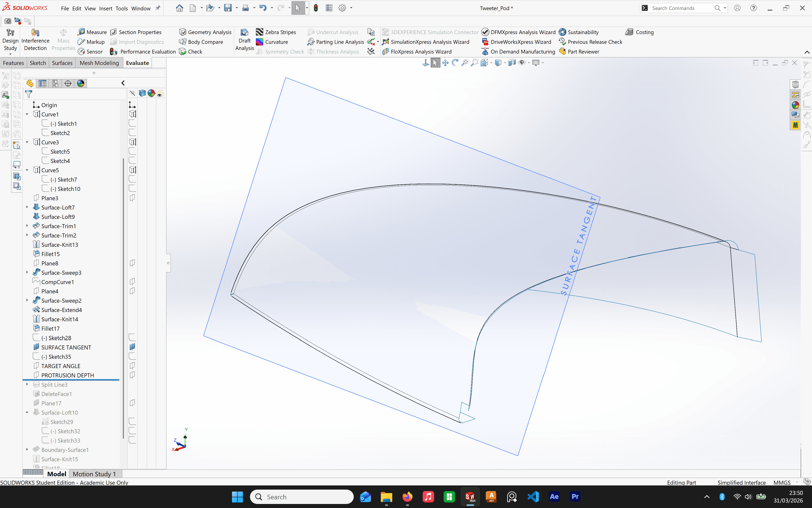
Task: Expand the Split Line3 feature
Action: [27, 384]
